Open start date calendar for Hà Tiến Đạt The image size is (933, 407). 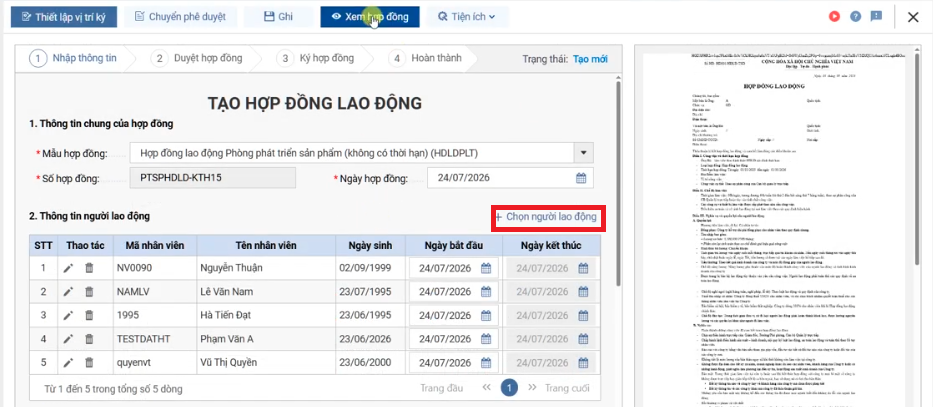tap(486, 315)
